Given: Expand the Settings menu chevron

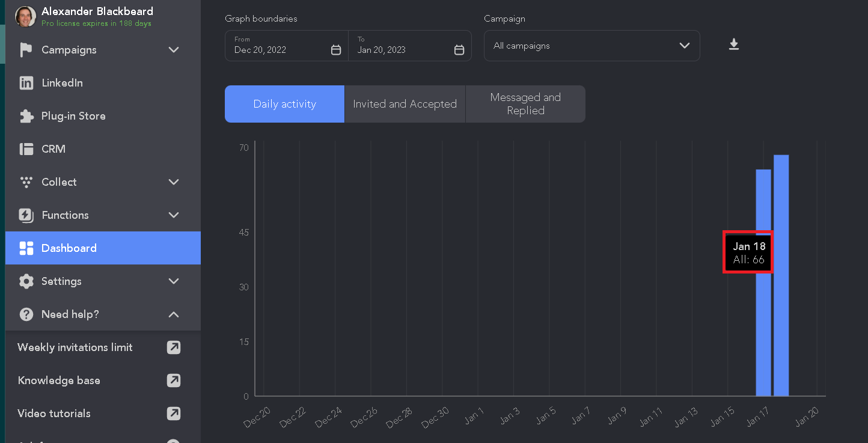Looking at the screenshot, I should pyautogui.click(x=174, y=281).
